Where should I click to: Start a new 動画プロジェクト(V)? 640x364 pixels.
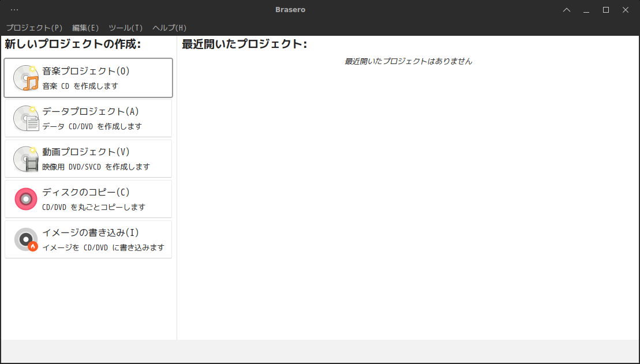(x=88, y=159)
